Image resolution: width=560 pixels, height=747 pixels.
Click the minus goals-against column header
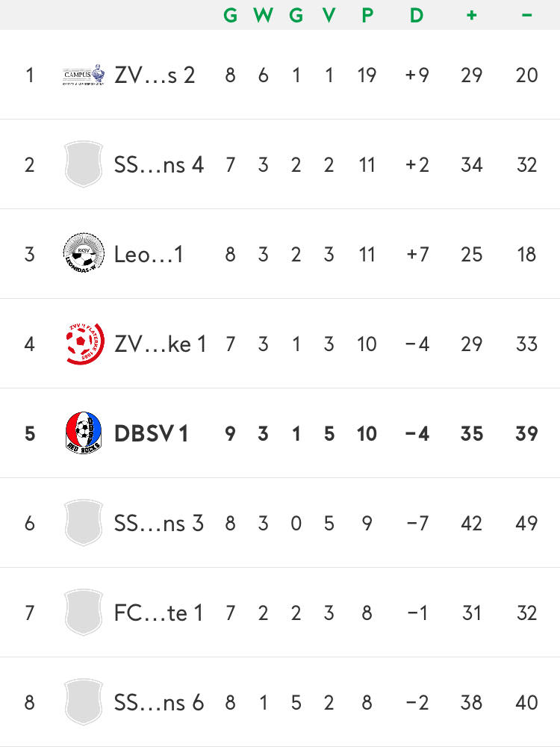pos(526,15)
